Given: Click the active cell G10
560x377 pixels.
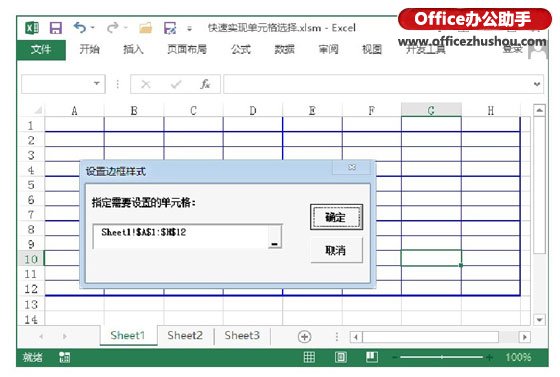Looking at the screenshot, I should [431, 258].
